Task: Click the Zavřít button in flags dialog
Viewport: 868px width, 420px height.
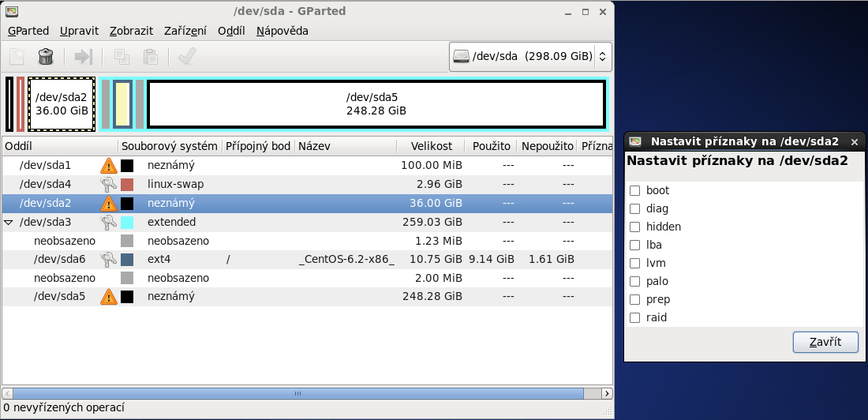Action: point(825,342)
